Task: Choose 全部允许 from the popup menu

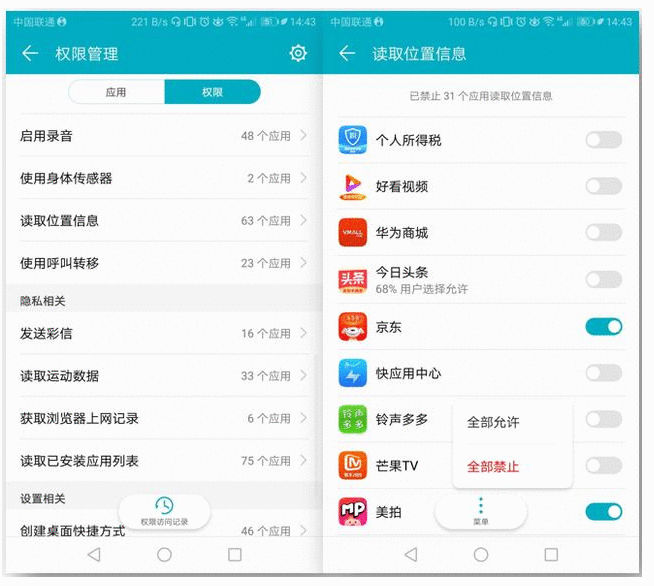Action: [x=493, y=422]
